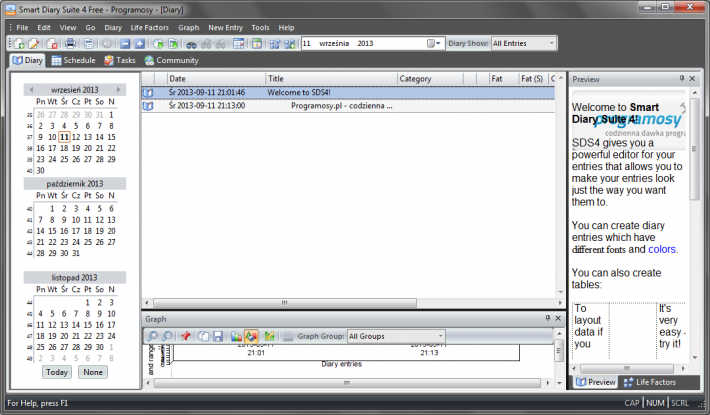Open the Tools menu
Viewport: 710px width, 415px height.
pos(260,28)
